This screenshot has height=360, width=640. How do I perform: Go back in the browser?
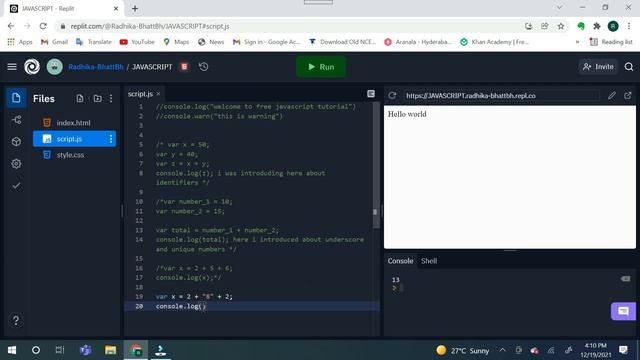11,26
